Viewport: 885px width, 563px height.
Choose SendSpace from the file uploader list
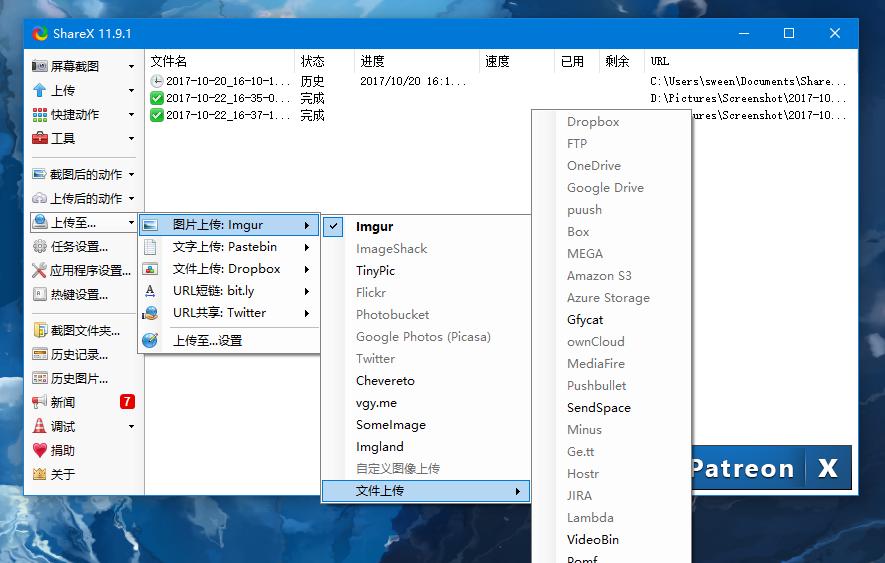point(598,407)
